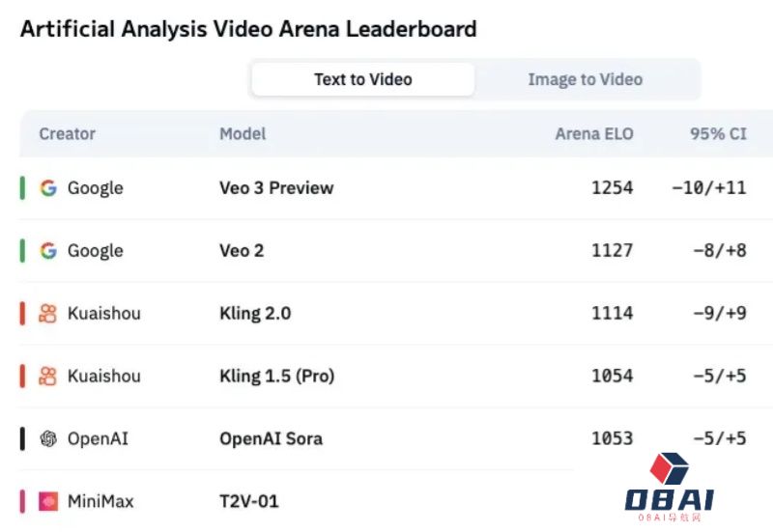This screenshot has width=773, height=532.
Task: Click the Model column header
Action: point(243,134)
